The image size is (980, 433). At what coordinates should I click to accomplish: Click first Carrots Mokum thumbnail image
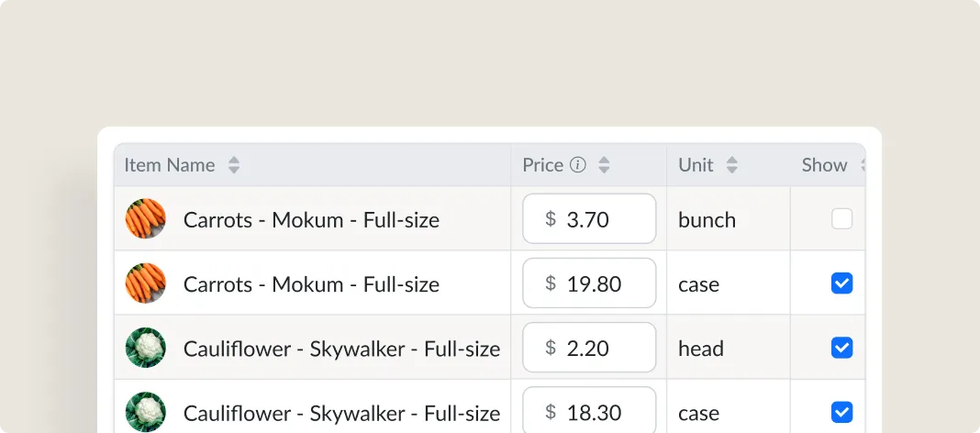pos(145,219)
